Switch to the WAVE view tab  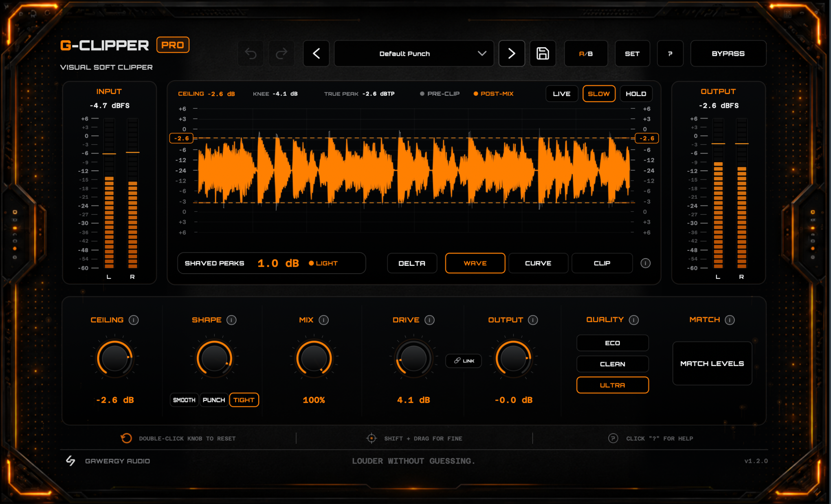(x=475, y=263)
